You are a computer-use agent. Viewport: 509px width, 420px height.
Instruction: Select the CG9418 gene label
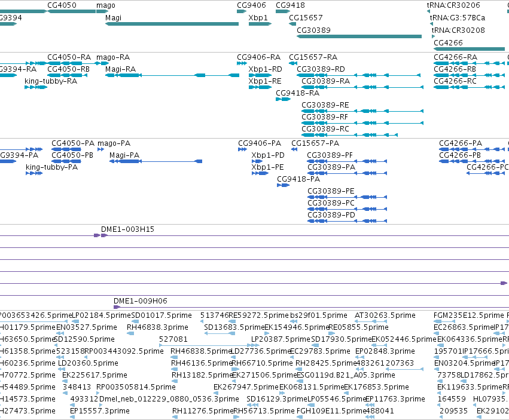pyautogui.click(x=291, y=5)
